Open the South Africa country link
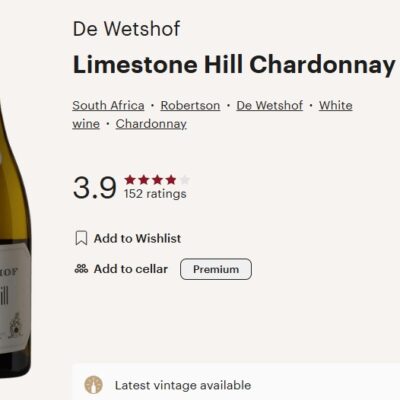Viewport: 400px width, 400px height. (108, 106)
